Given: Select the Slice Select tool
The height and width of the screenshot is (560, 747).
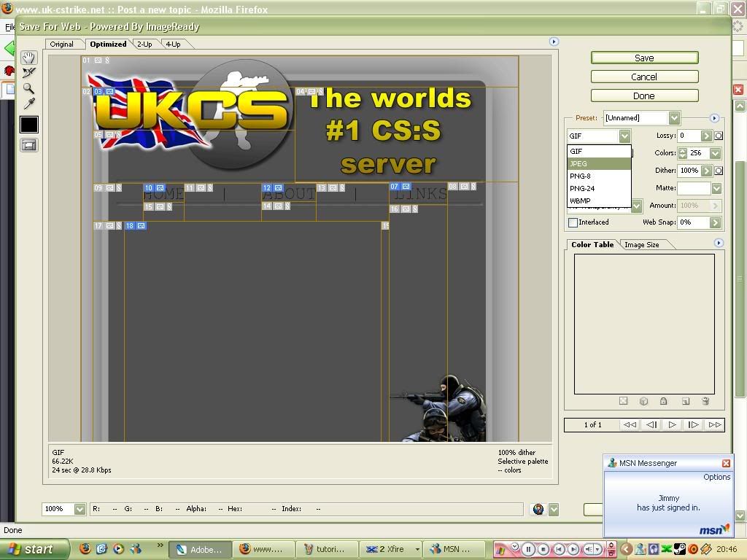Looking at the screenshot, I should coord(28,73).
